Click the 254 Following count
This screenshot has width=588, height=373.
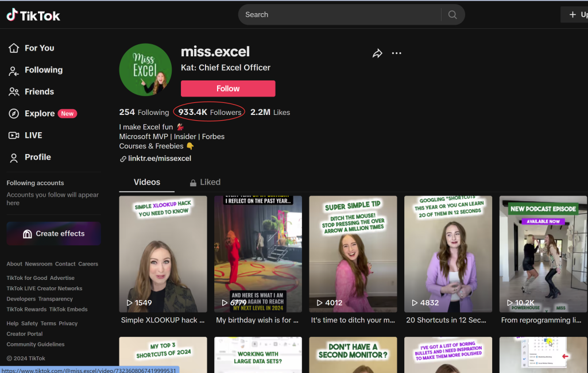pyautogui.click(x=144, y=112)
